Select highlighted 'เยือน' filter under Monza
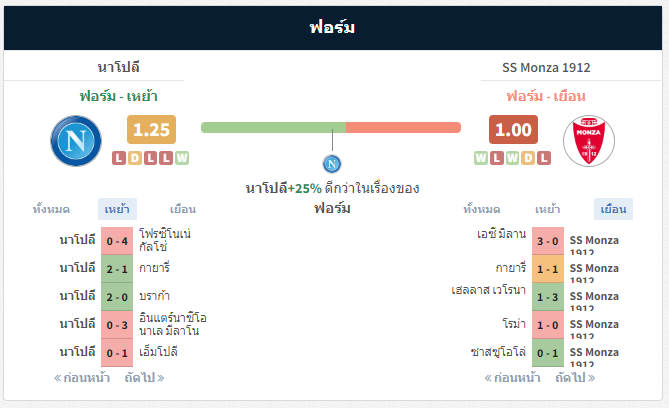Viewport: 669px width, 408px height. [612, 209]
